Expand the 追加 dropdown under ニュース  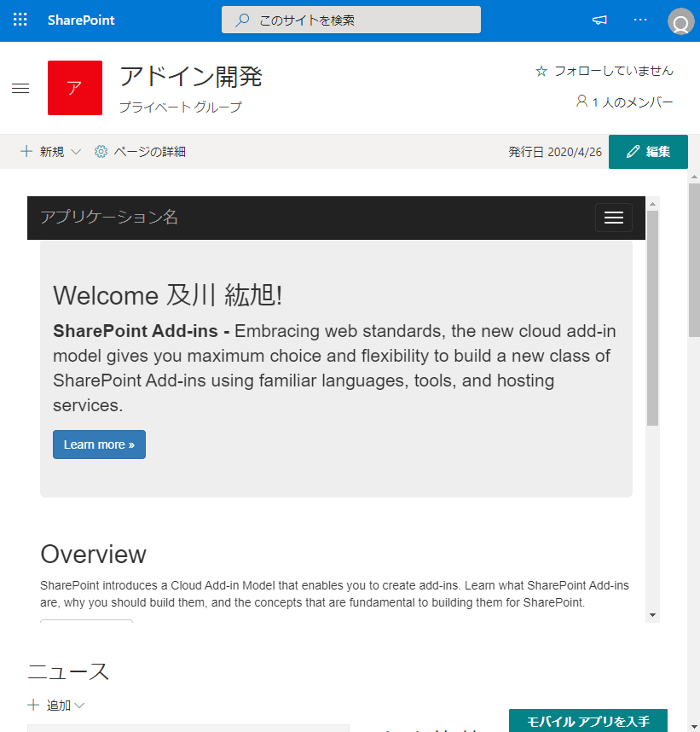click(57, 705)
